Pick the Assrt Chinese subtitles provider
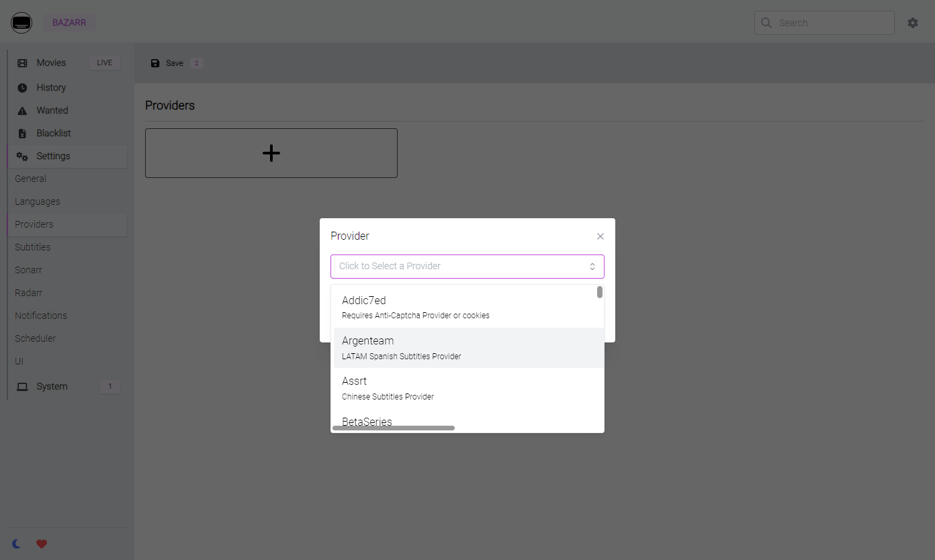The height and width of the screenshot is (560, 935). pyautogui.click(x=468, y=388)
